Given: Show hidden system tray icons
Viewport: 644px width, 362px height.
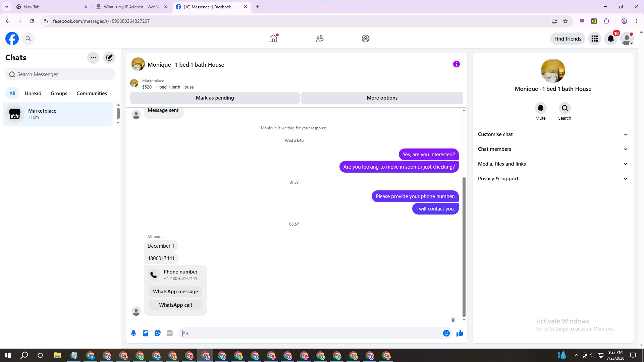Looking at the screenshot, I should [576, 355].
